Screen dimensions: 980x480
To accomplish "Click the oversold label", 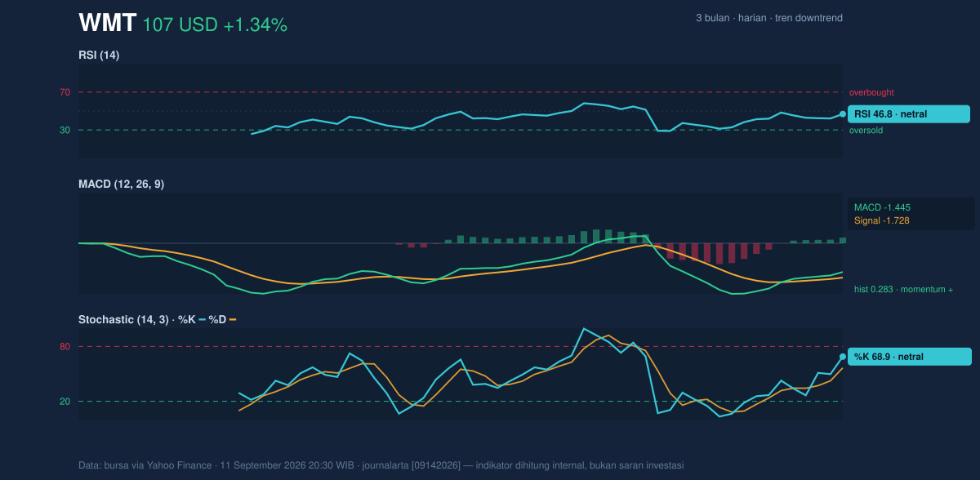I will 866,130.
